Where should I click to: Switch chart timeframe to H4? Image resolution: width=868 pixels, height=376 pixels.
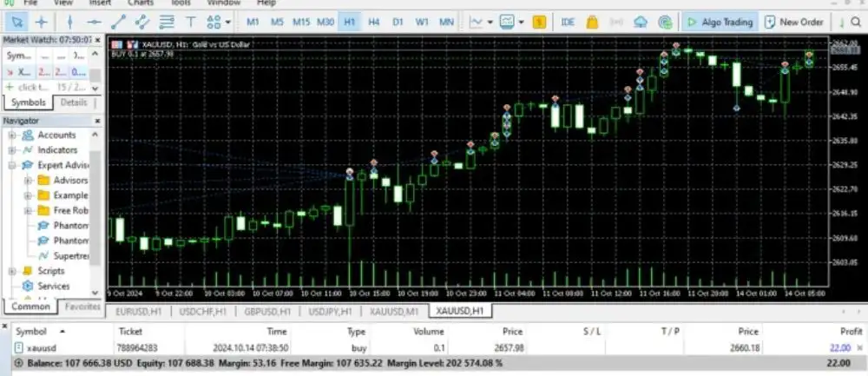373,22
